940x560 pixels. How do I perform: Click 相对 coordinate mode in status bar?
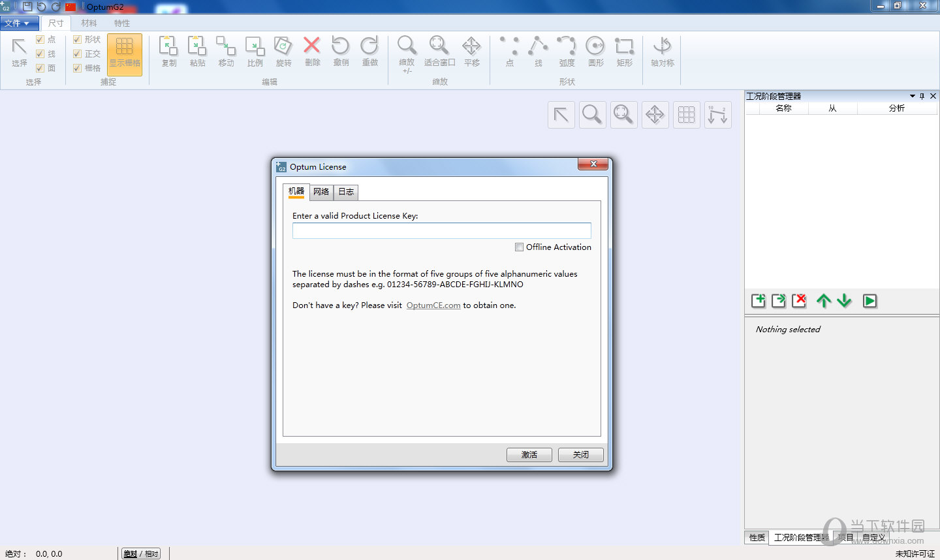pyautogui.click(x=151, y=554)
